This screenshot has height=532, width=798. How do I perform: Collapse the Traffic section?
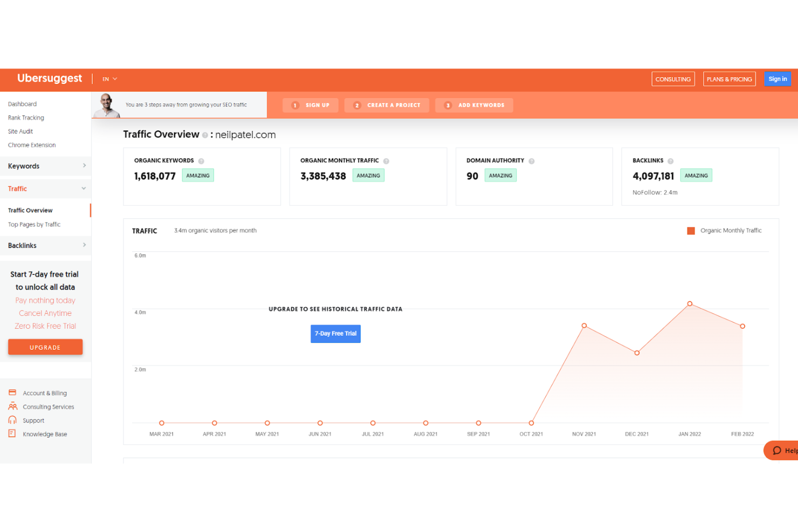(x=45, y=189)
